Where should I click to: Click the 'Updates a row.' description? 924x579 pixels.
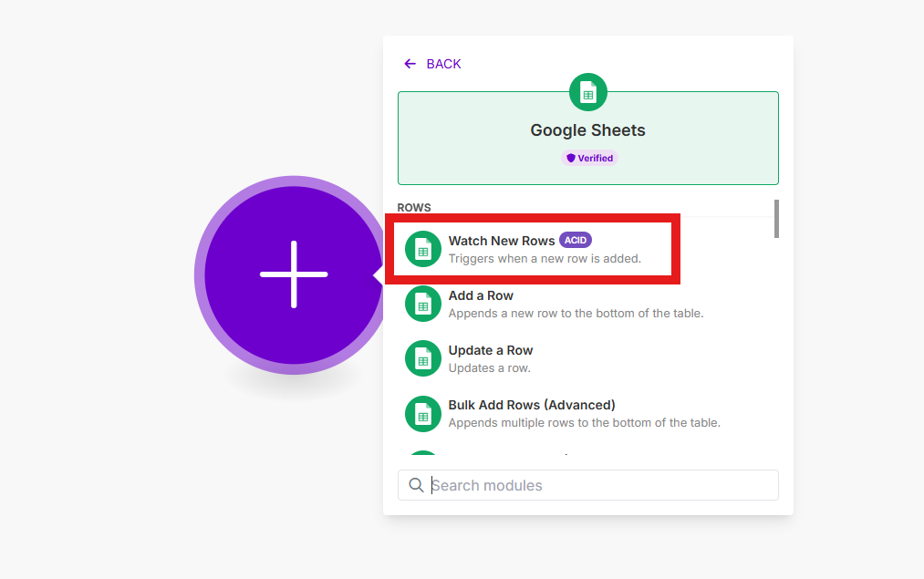(490, 368)
